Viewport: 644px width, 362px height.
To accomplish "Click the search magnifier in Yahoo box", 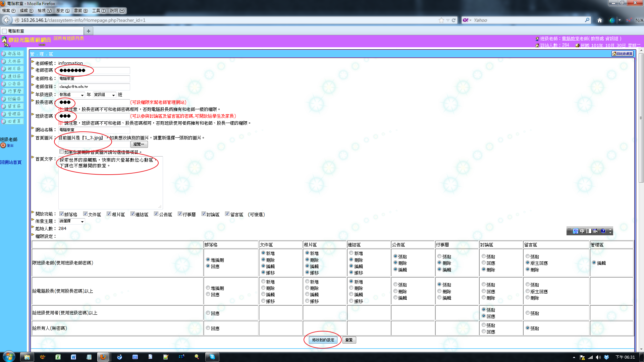I will tap(587, 20).
